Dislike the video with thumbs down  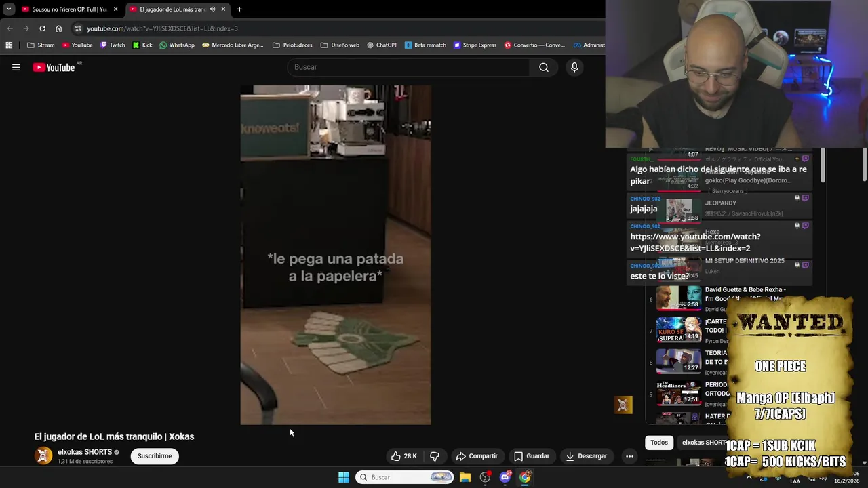[435, 456]
